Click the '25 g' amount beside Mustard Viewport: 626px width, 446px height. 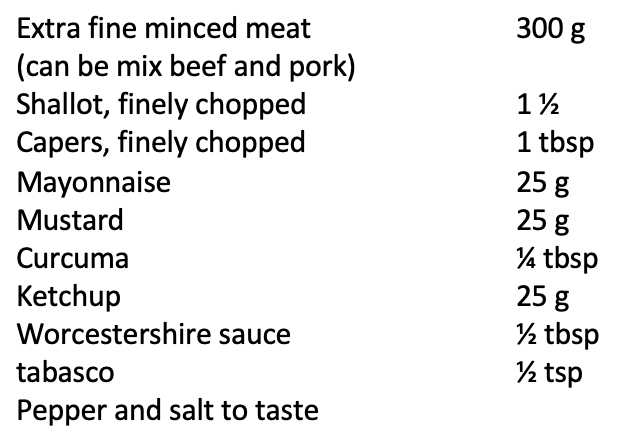click(x=543, y=221)
